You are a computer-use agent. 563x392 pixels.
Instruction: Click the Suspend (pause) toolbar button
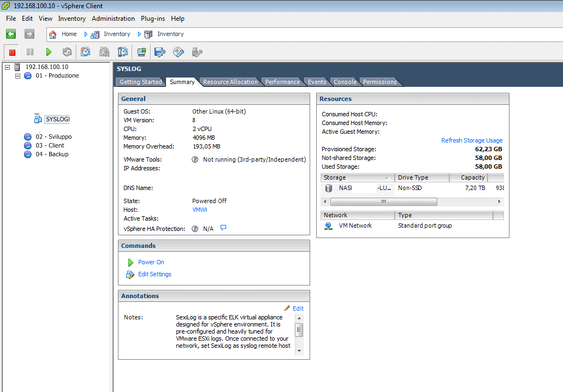point(30,52)
